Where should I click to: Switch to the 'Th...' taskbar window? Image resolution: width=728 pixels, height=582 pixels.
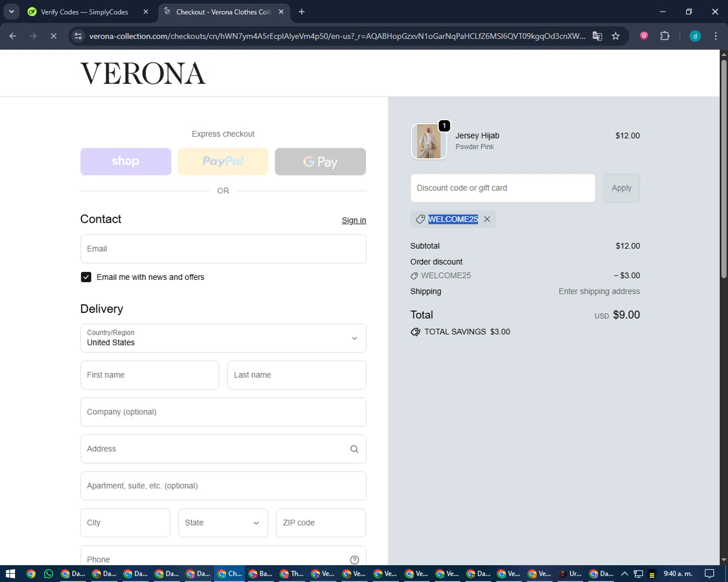click(x=292, y=574)
